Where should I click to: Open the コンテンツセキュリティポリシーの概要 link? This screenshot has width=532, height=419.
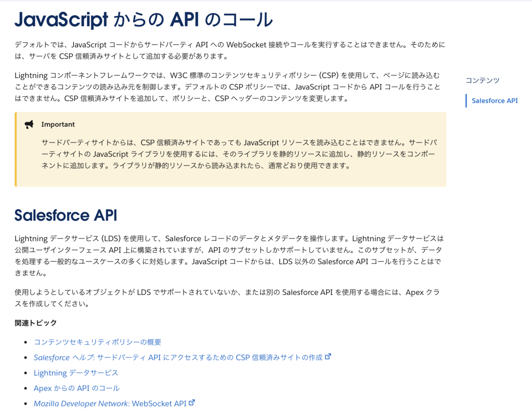click(98, 342)
